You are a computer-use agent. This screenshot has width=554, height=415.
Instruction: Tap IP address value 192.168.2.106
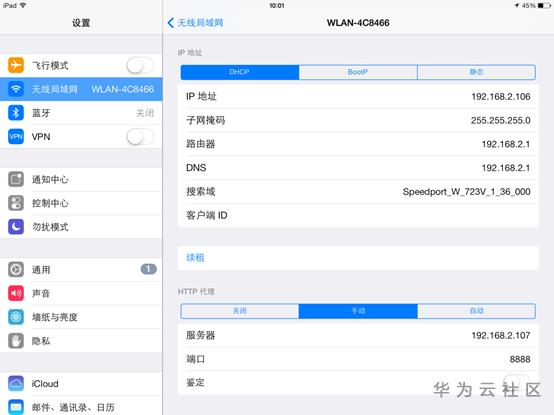[501, 96]
